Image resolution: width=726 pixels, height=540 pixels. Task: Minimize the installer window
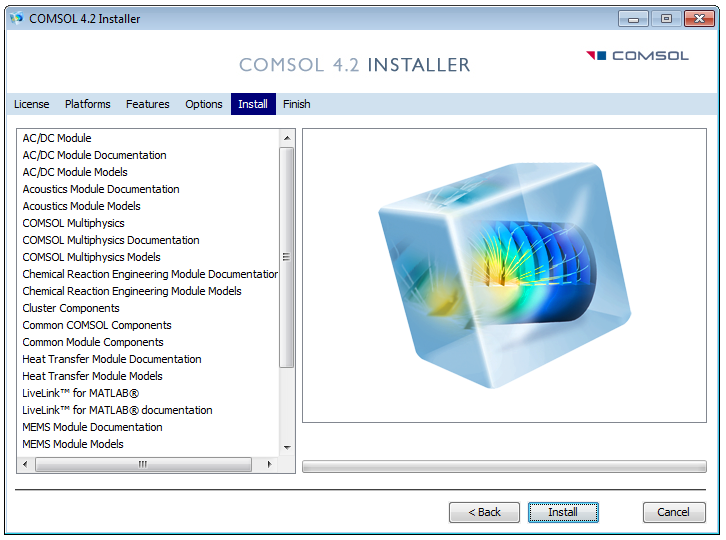point(633,19)
